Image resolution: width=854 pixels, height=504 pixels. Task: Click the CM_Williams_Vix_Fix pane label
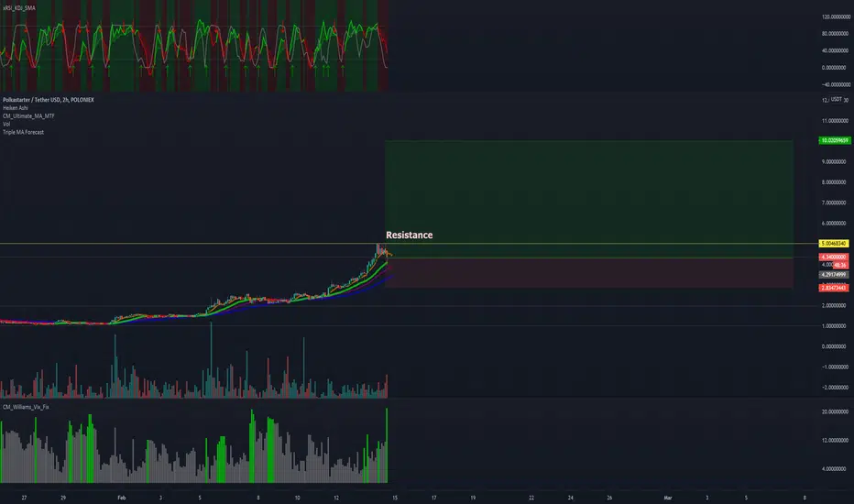point(26,407)
